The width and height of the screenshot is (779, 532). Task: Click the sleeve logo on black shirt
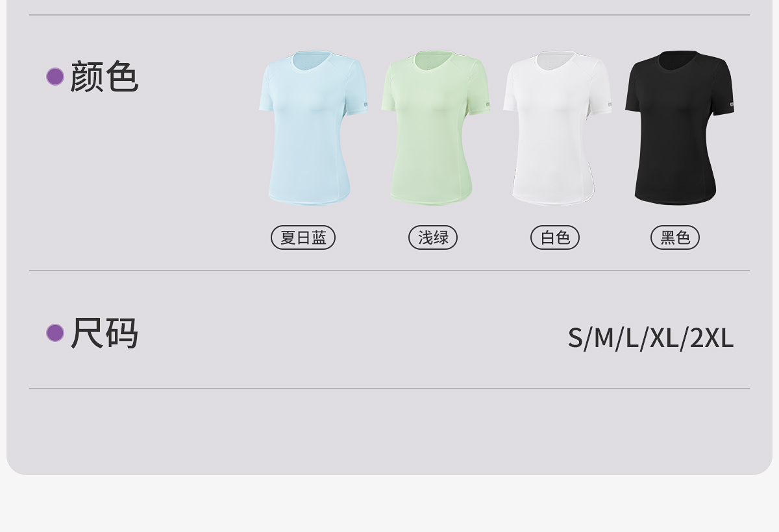point(732,104)
